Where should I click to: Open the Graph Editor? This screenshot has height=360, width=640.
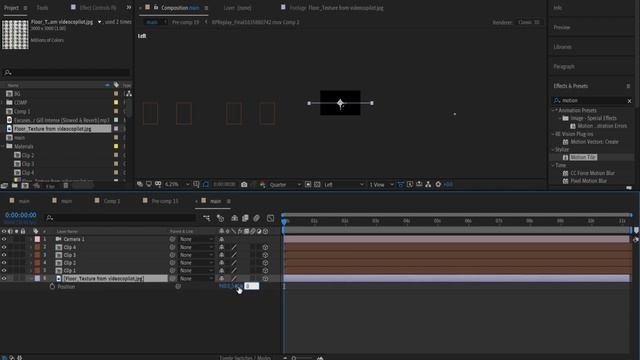click(x=270, y=218)
